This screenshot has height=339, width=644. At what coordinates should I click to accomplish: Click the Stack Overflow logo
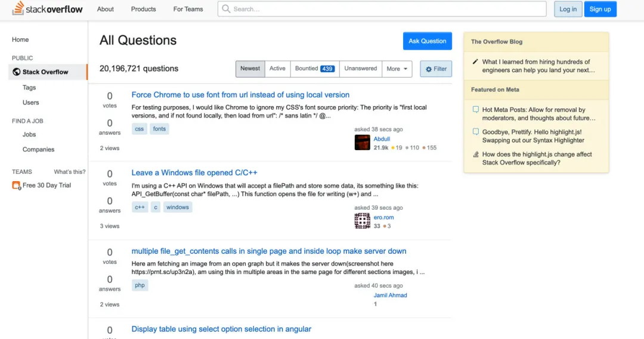click(x=47, y=8)
